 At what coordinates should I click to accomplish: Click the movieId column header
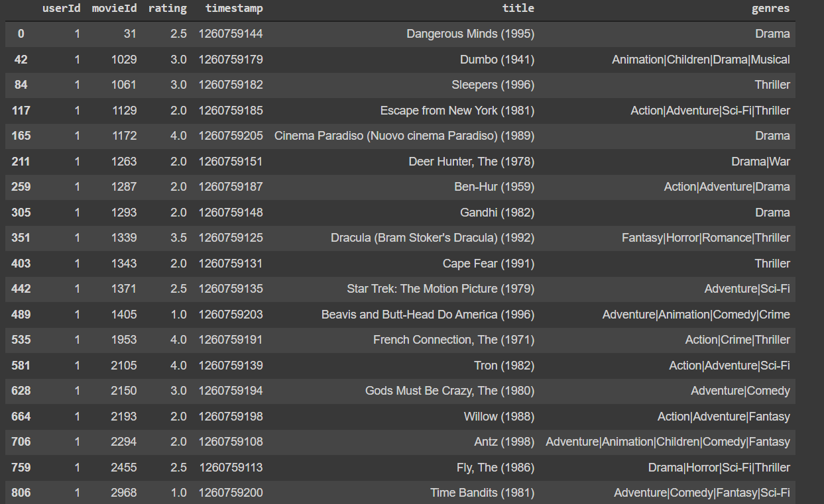(114, 9)
